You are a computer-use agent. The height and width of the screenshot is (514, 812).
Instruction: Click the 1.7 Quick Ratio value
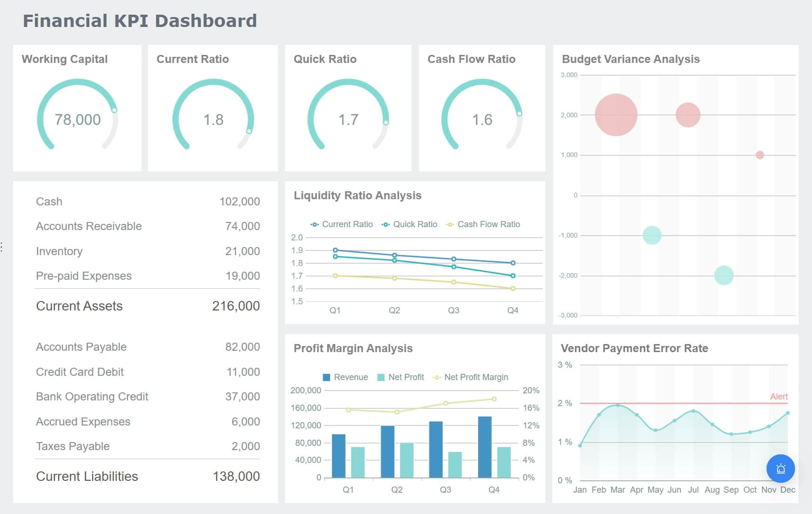tap(348, 120)
